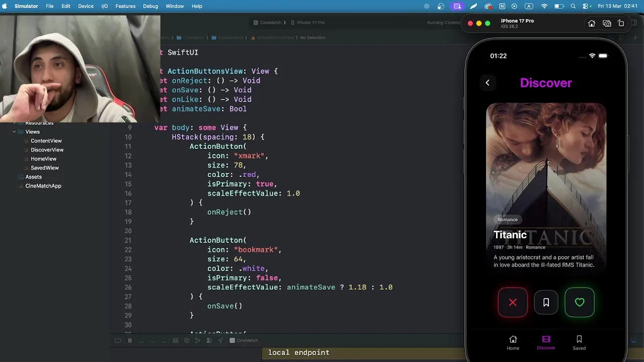
Task: Click ActionButtonsView in the jump bar
Action: pos(272,38)
